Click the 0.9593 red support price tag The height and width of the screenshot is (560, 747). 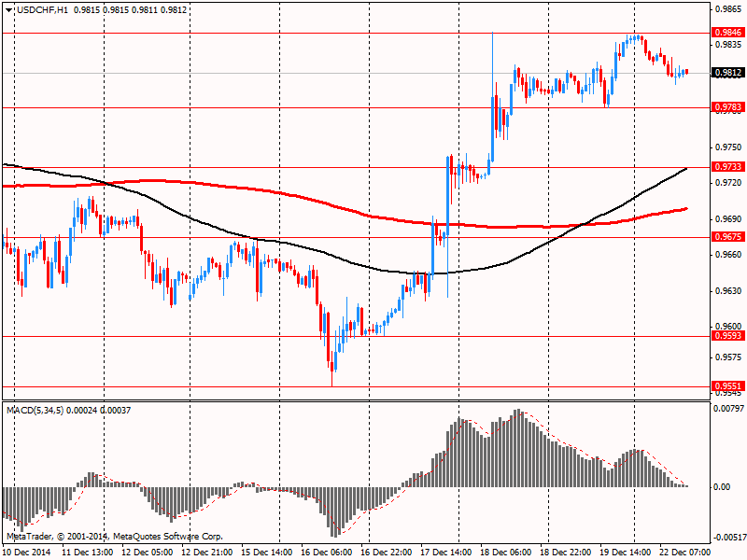click(728, 336)
